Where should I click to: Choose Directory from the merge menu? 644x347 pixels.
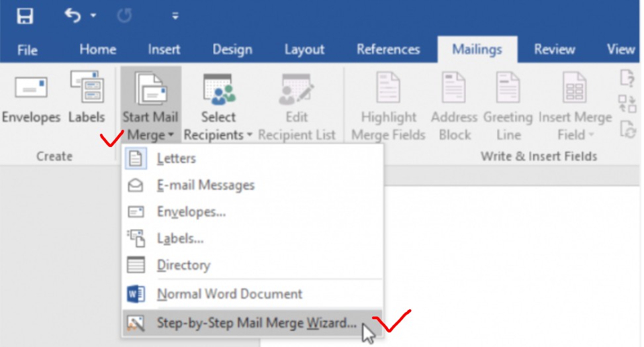click(252, 265)
